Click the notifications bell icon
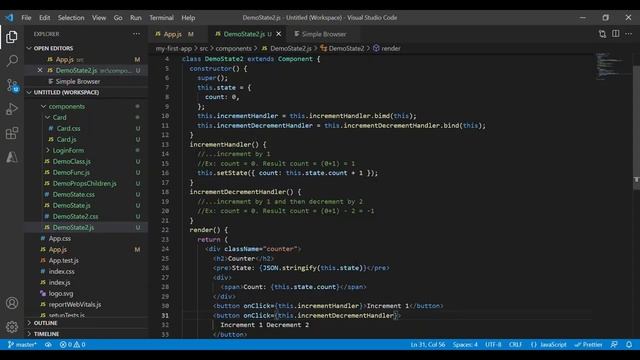This screenshot has width=640, height=360. 629,344
